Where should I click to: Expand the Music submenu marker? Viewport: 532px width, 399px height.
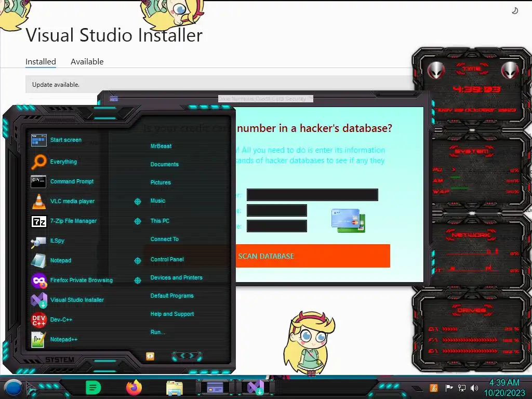(x=137, y=202)
